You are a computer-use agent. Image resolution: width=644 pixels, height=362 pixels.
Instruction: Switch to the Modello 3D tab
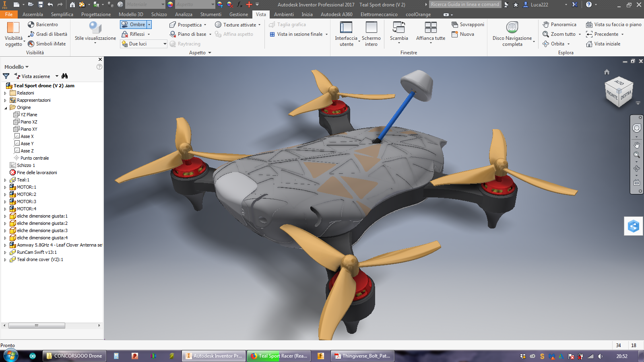pos(131,14)
